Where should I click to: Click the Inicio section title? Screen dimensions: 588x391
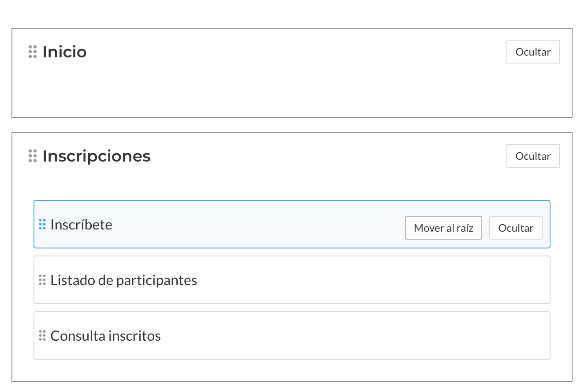tap(64, 52)
